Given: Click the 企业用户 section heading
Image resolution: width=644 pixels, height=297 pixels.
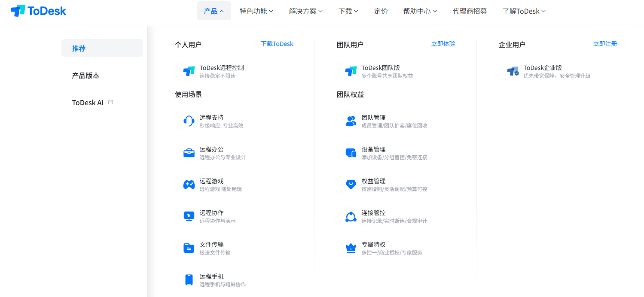Looking at the screenshot, I should (x=512, y=45).
